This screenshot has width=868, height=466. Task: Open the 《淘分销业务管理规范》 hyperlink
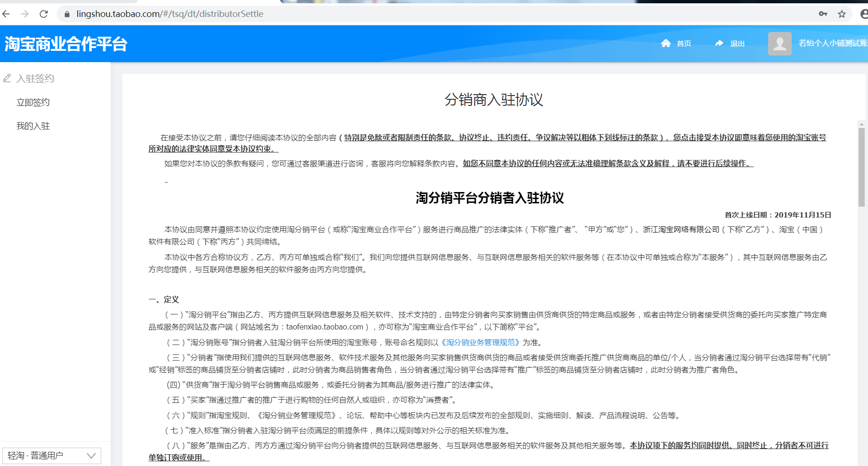480,342
